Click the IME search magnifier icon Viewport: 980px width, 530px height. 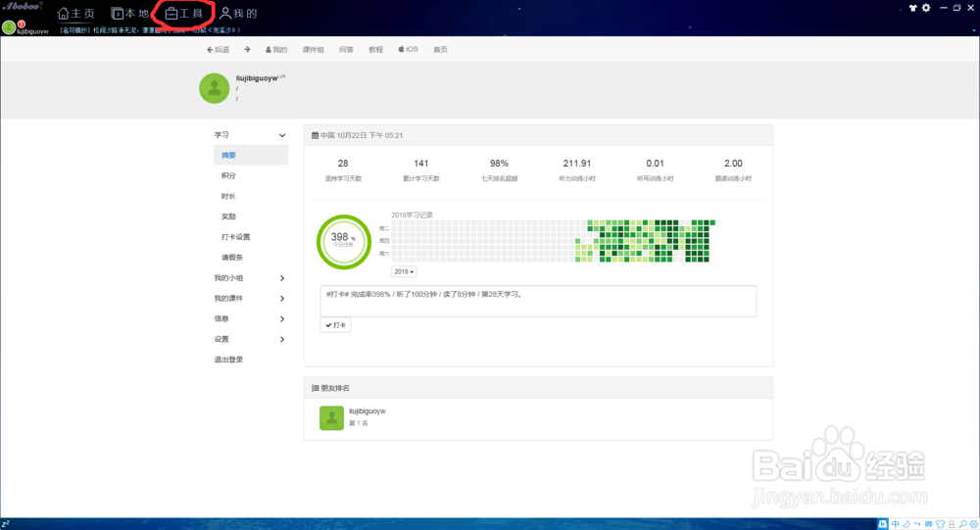962,524
